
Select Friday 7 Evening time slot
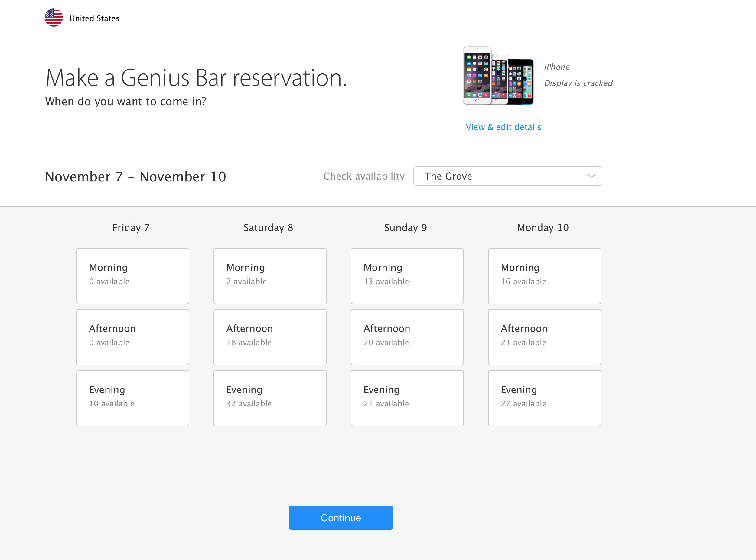pos(132,398)
